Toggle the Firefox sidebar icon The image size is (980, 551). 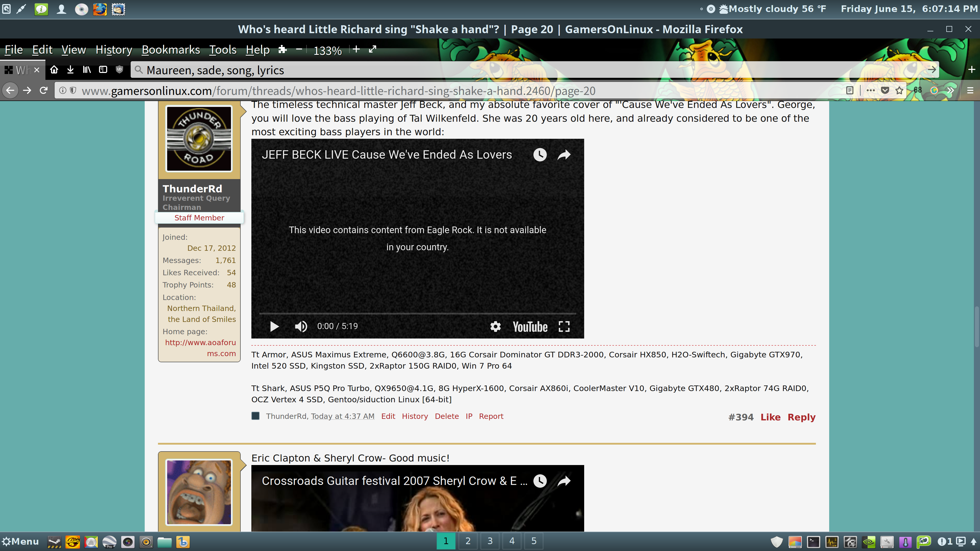coord(103,70)
